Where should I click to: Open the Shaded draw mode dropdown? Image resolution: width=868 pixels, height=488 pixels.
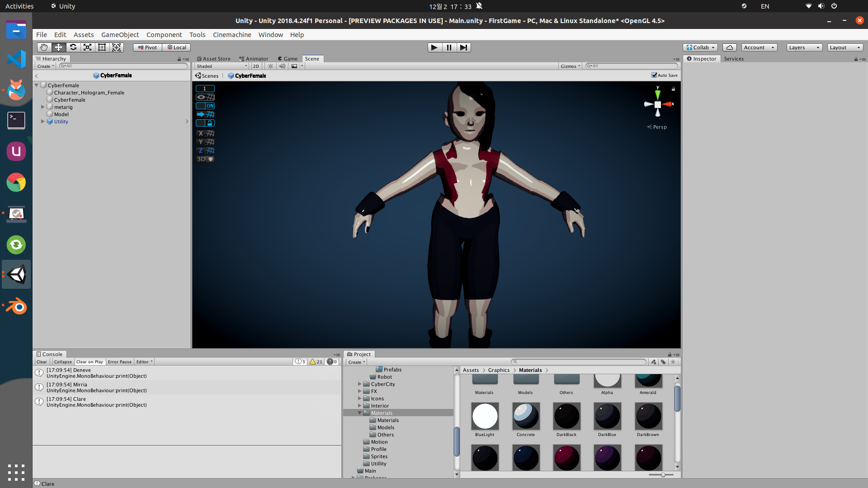pyautogui.click(x=222, y=66)
